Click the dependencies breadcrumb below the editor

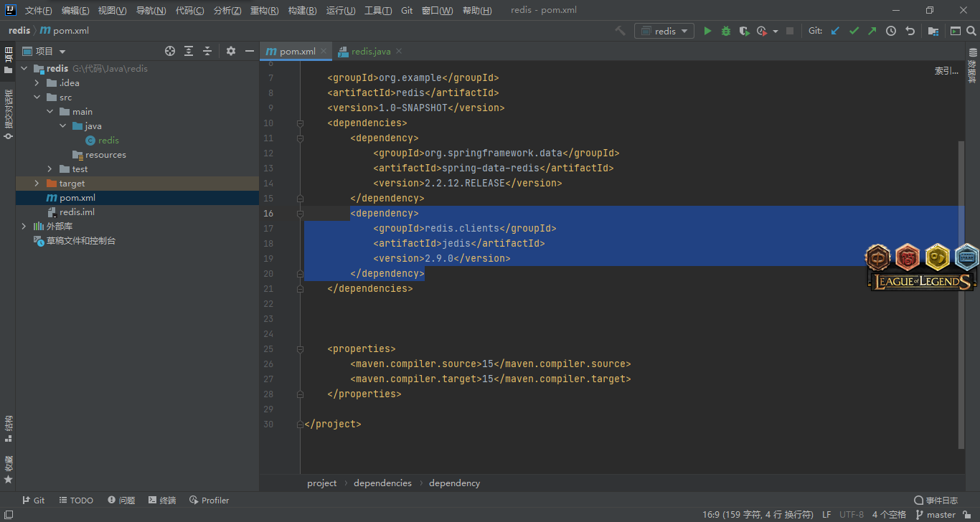[382, 483]
